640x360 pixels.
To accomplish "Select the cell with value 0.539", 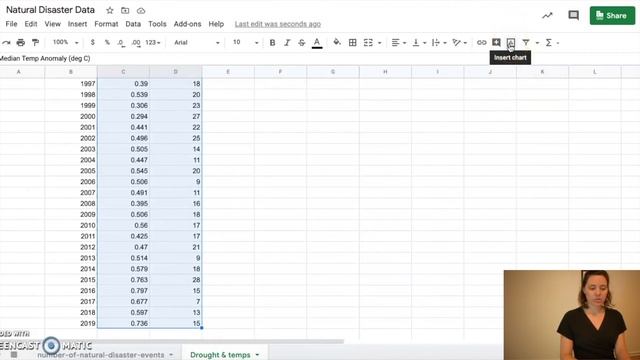I will click(123, 95).
